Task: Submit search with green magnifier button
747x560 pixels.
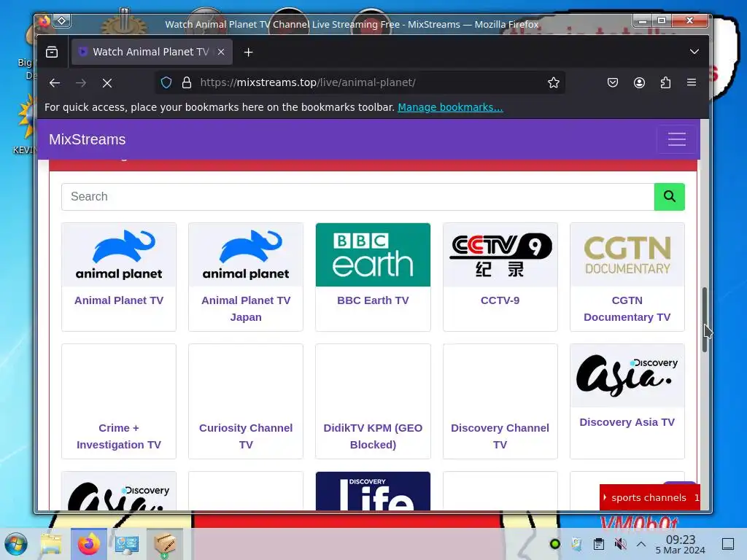Action: (670, 197)
